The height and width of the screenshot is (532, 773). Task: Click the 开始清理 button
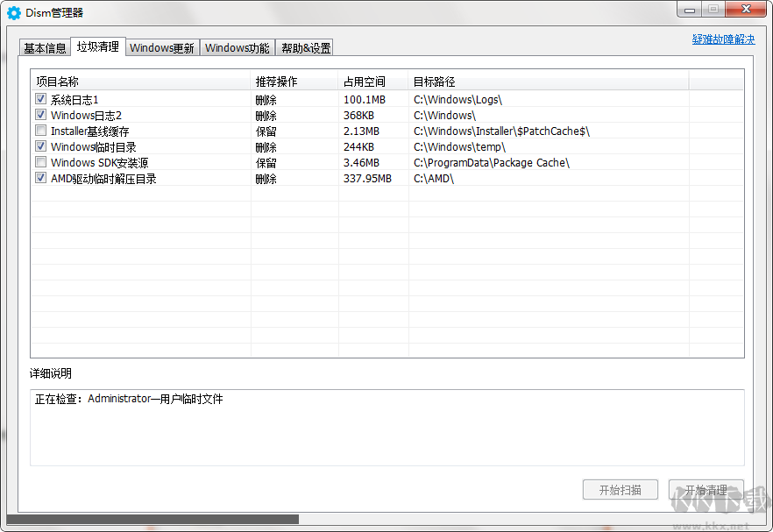(706, 490)
